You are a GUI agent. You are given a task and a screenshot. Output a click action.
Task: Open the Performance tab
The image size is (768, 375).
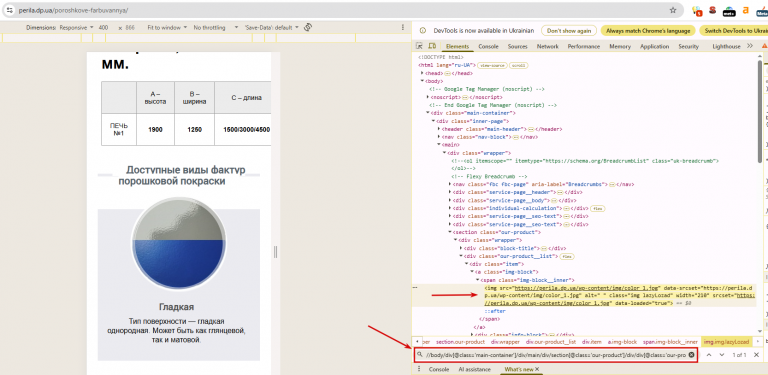pos(583,47)
